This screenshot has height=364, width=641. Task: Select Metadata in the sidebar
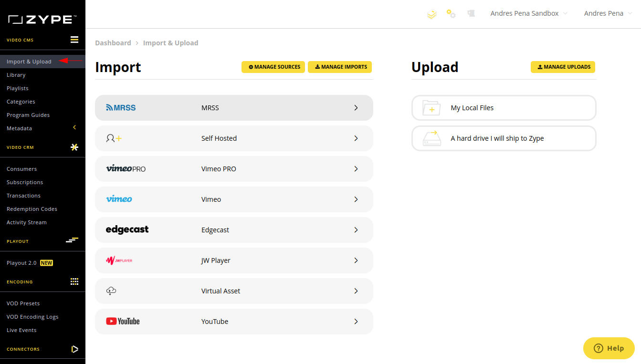(x=20, y=128)
